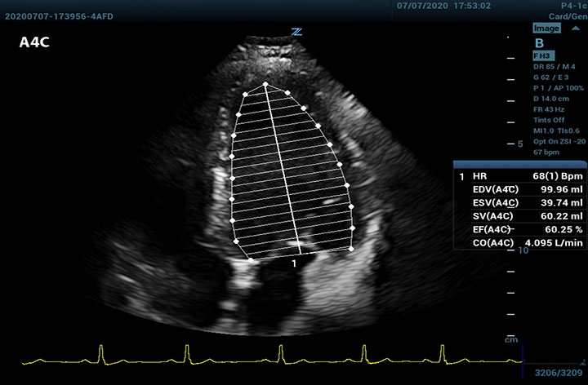Toggle the Tints Off setting
The height and width of the screenshot is (385, 588).
coord(549,120)
